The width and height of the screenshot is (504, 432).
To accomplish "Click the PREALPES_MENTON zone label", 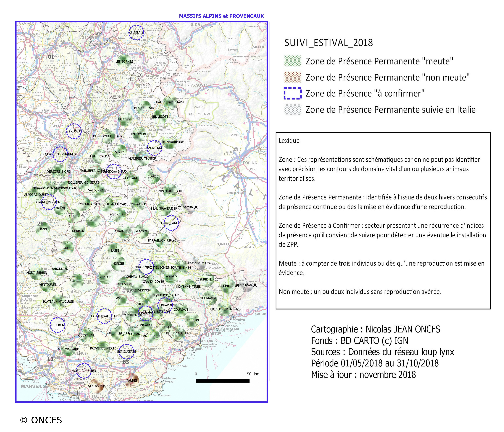I will pos(224,309).
